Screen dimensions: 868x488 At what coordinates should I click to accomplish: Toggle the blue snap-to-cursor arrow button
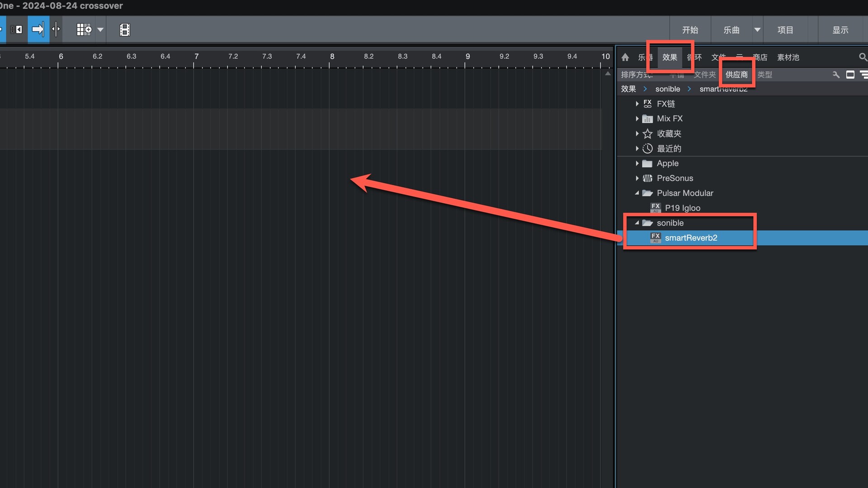38,30
